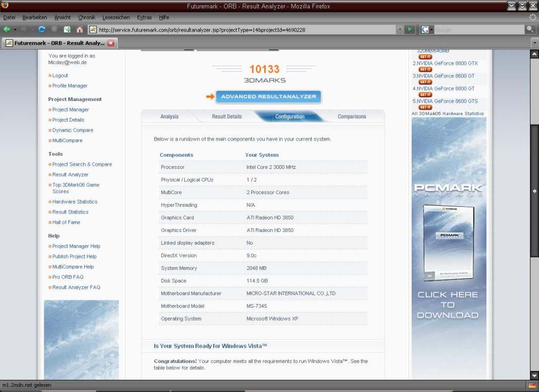Open All 3DMark06 Hardware Statistics link
This screenshot has width=539, height=392.
point(447,113)
